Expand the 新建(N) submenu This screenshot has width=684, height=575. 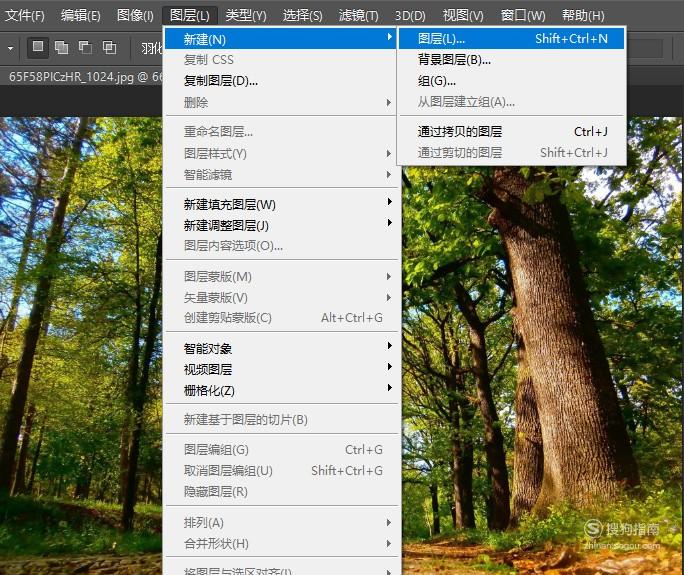click(281, 39)
